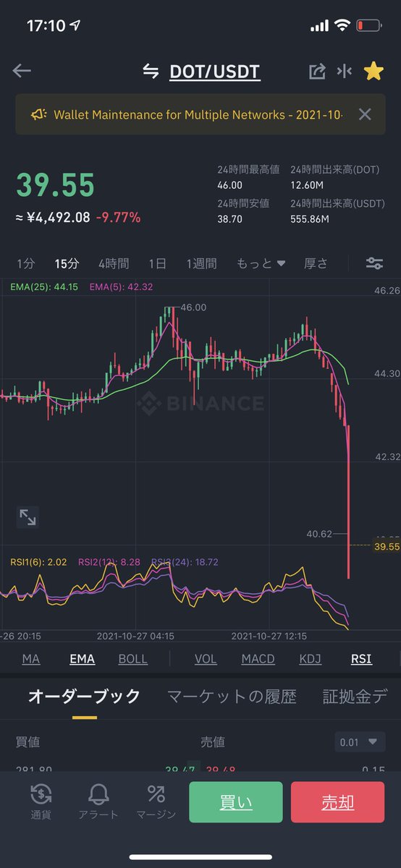This screenshot has width=401, height=868.
Task: Set a price alert with アラート bell
Action: [98, 801]
